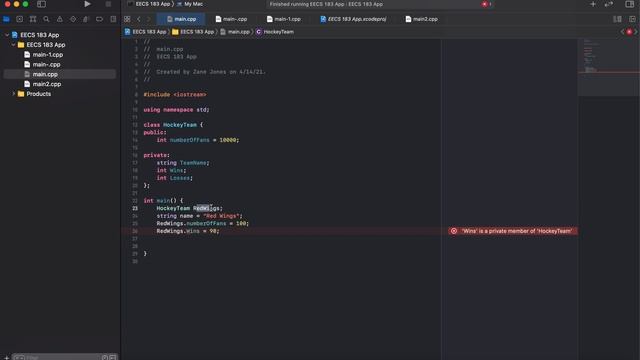The width and height of the screenshot is (640, 360).
Task: Click the "Red Wings" string literal
Action: [221, 216]
